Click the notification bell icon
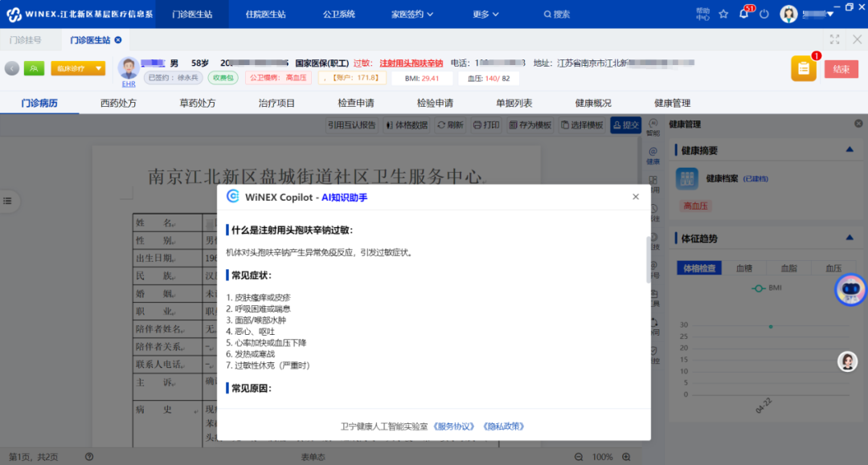The height and width of the screenshot is (465, 868). [743, 14]
